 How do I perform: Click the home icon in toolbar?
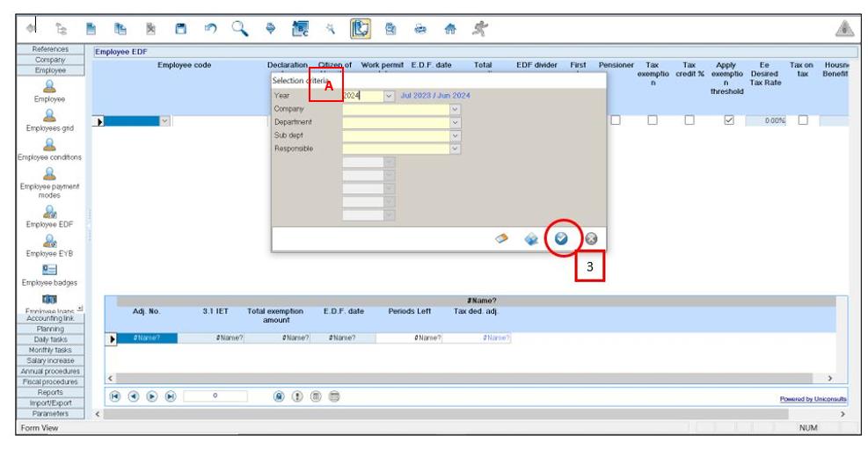click(450, 29)
